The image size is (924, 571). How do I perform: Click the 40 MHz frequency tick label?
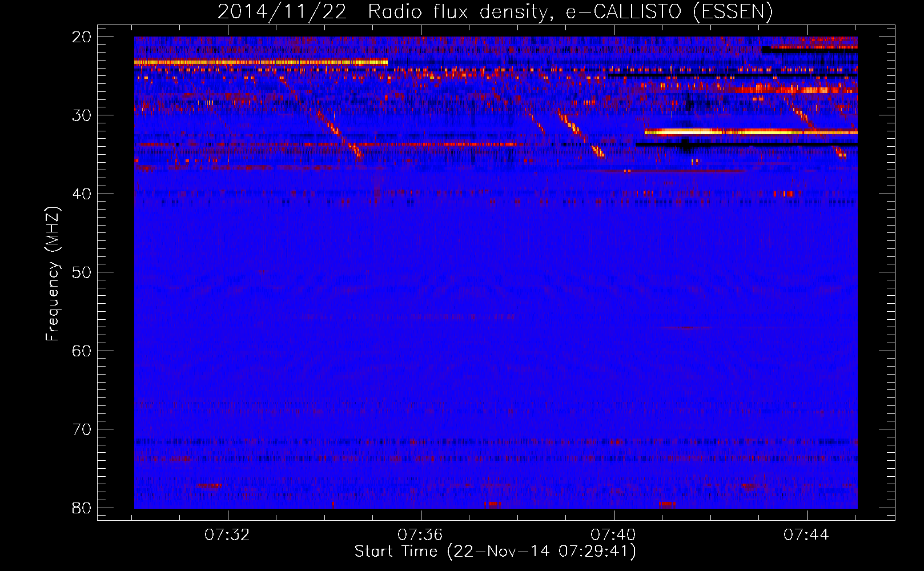click(x=82, y=194)
